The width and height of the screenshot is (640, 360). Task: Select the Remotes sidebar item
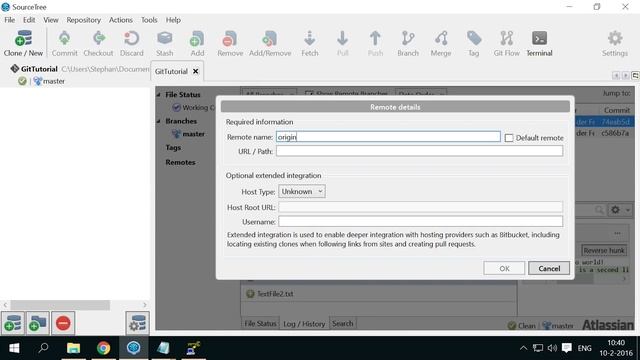point(180,162)
